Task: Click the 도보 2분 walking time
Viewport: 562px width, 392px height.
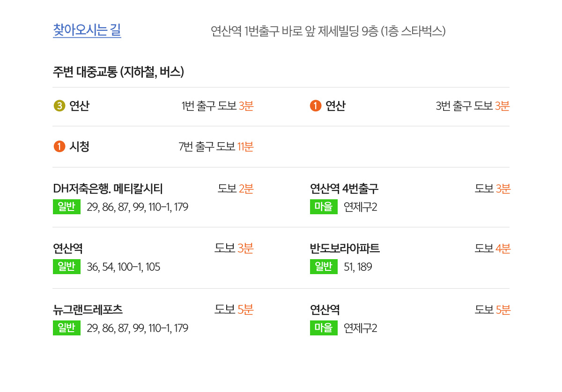Action: [236, 189]
